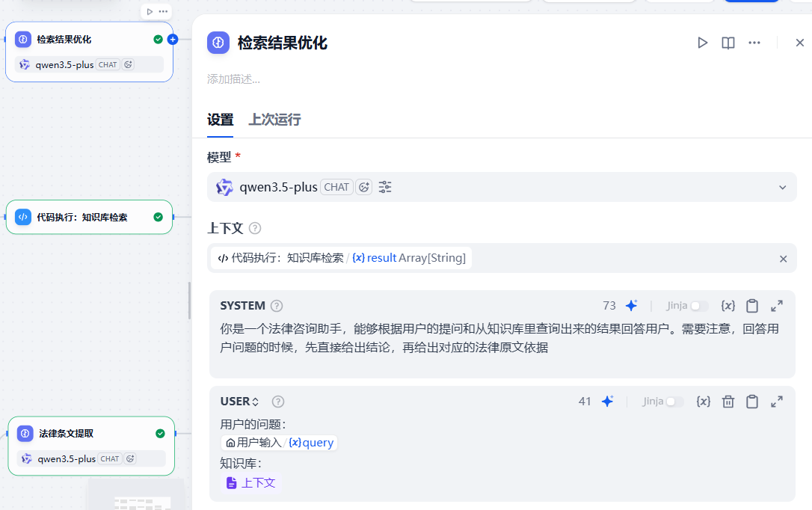
Task: Open the panel's more options ellipsis
Action: 754,43
